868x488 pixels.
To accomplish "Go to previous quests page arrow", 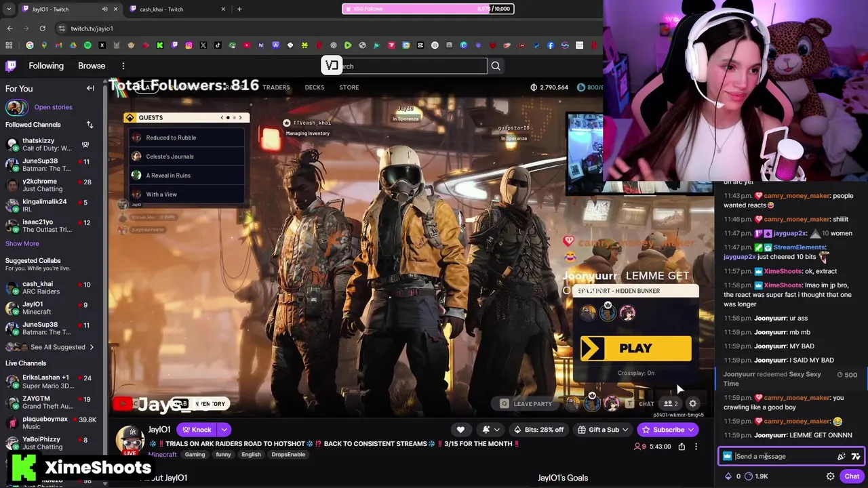I will point(222,118).
